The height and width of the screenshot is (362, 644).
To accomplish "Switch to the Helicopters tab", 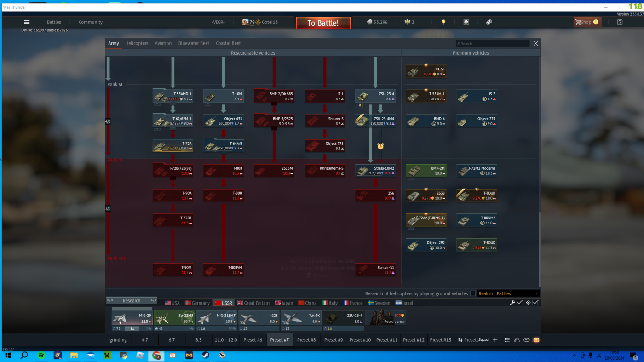I will [x=137, y=43].
